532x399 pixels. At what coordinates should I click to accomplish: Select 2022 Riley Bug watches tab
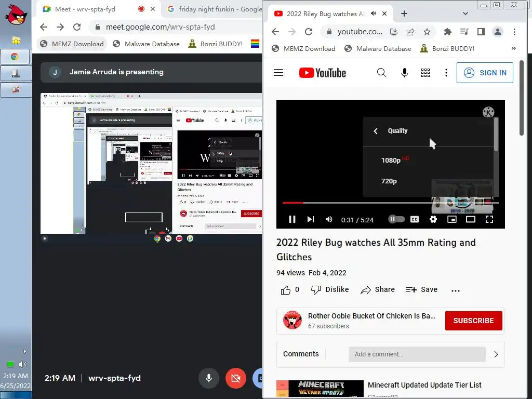325,14
